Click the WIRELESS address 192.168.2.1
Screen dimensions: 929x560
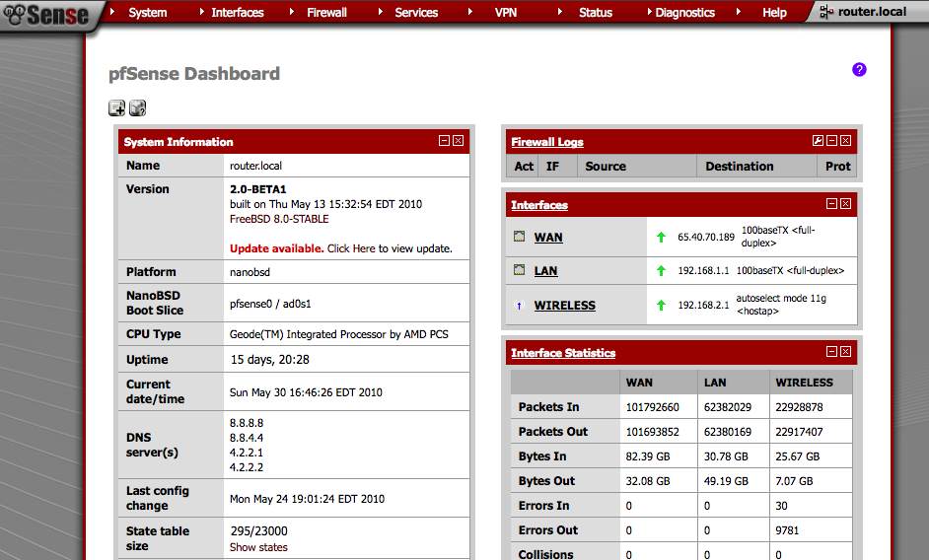point(703,306)
